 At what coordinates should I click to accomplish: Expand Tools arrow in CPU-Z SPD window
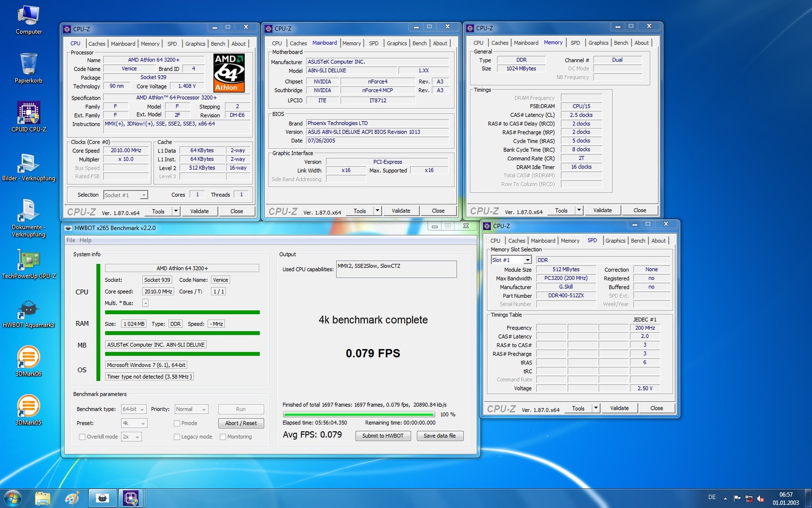(x=596, y=408)
